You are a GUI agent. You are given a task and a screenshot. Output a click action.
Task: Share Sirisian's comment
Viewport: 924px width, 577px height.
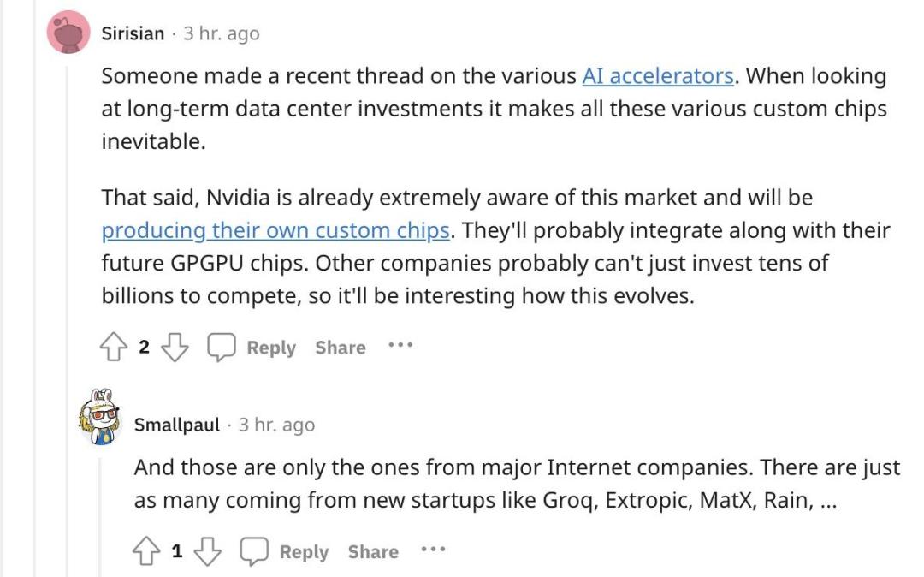tap(340, 348)
